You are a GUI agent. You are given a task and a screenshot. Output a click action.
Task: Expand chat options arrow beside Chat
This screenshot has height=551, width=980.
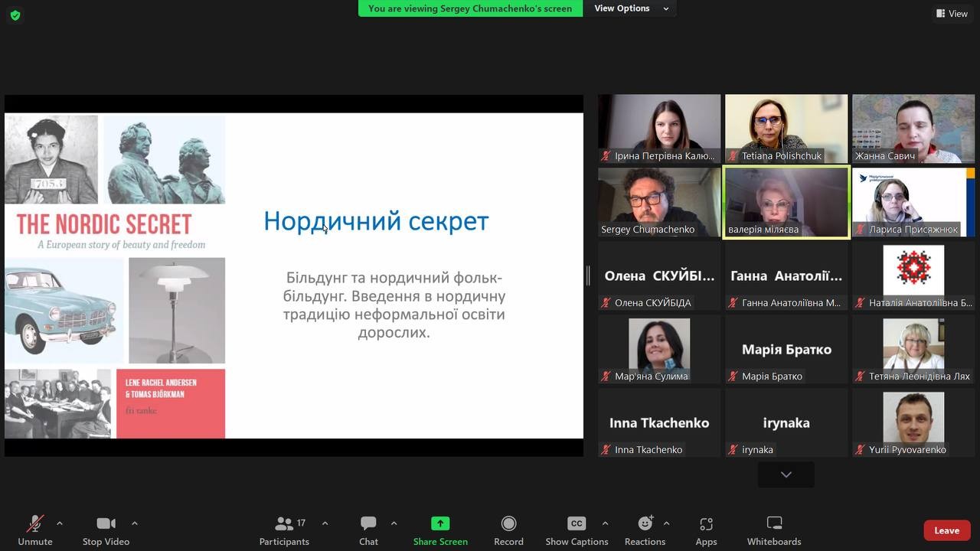pos(394,523)
